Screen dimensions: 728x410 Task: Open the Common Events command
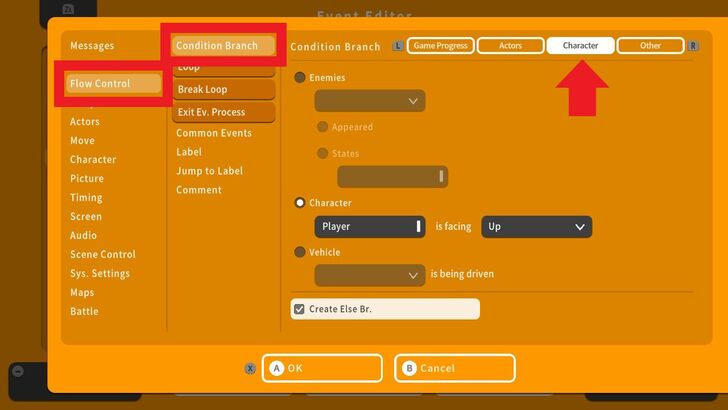coord(214,133)
